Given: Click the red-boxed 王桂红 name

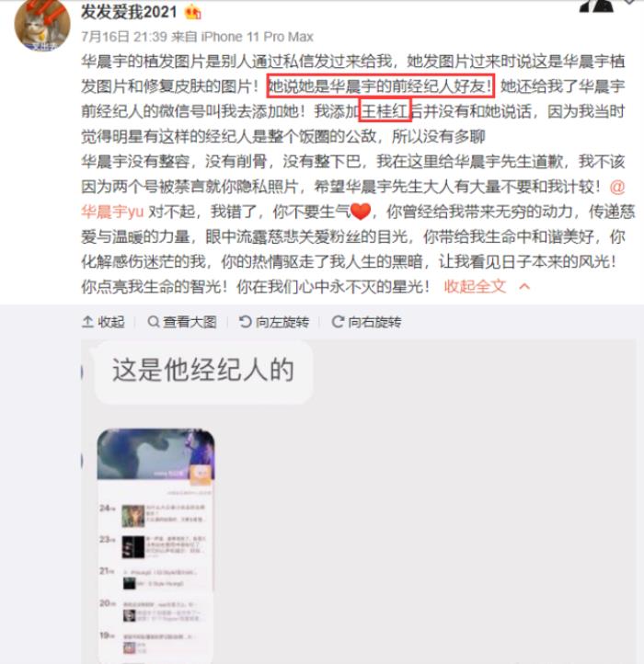Looking at the screenshot, I should 385,110.
